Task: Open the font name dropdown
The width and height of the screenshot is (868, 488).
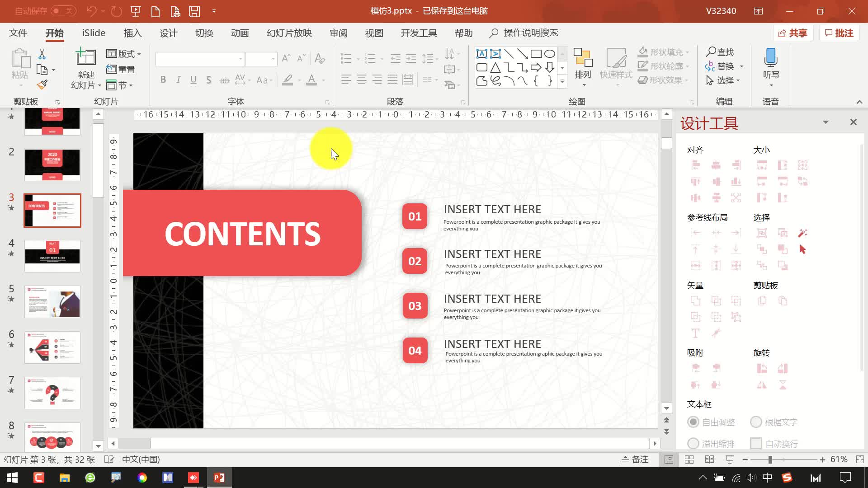Action: pos(241,59)
